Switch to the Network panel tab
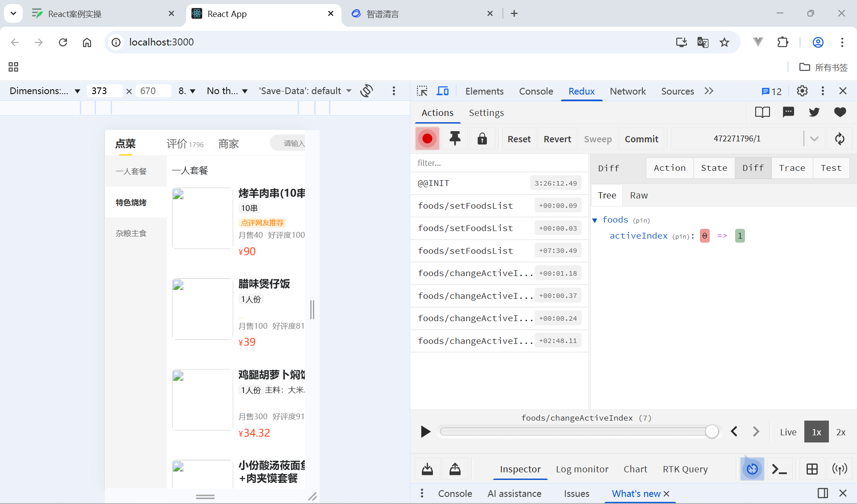The width and height of the screenshot is (857, 504). pos(628,91)
